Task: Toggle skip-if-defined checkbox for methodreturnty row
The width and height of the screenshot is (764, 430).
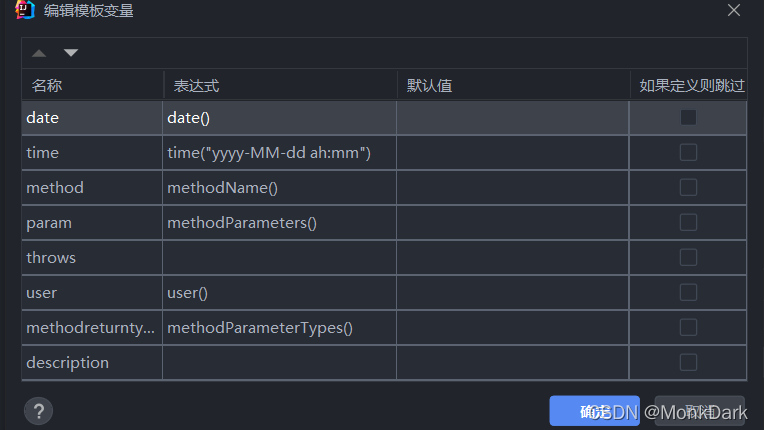Action: coord(688,328)
